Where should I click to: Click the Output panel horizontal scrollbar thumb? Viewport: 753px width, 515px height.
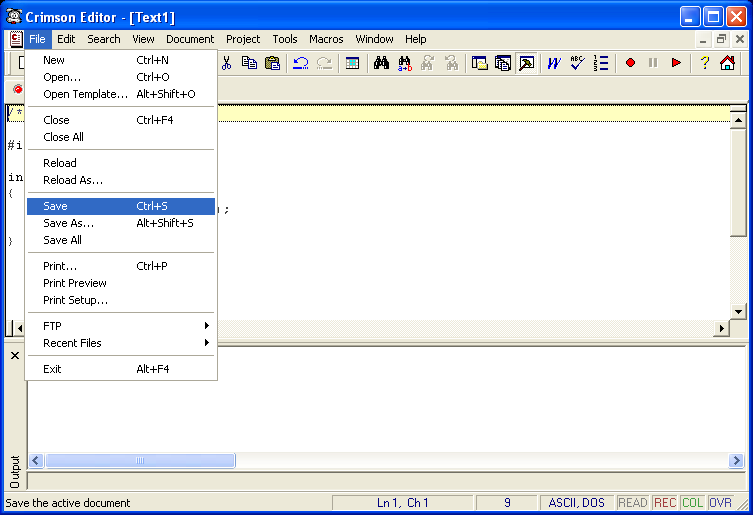click(140, 461)
